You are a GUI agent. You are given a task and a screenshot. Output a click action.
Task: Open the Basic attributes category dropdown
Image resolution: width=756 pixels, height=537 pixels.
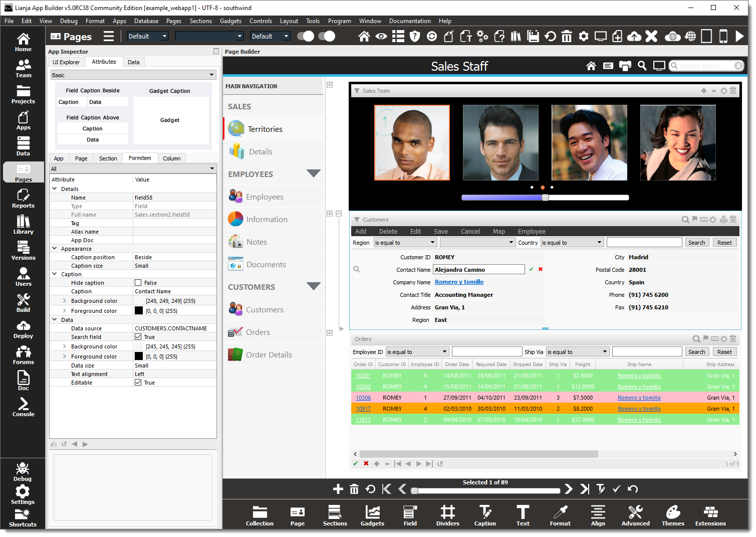coord(133,75)
